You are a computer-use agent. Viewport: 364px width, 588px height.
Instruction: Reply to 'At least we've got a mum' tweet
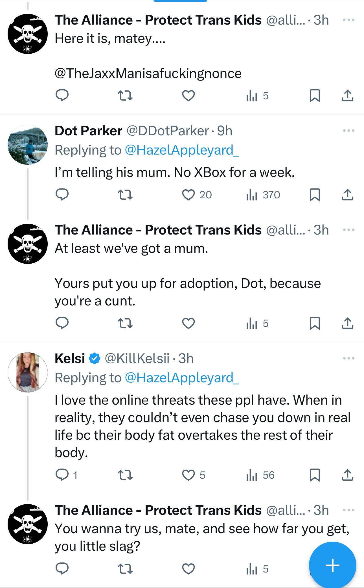[62, 323]
